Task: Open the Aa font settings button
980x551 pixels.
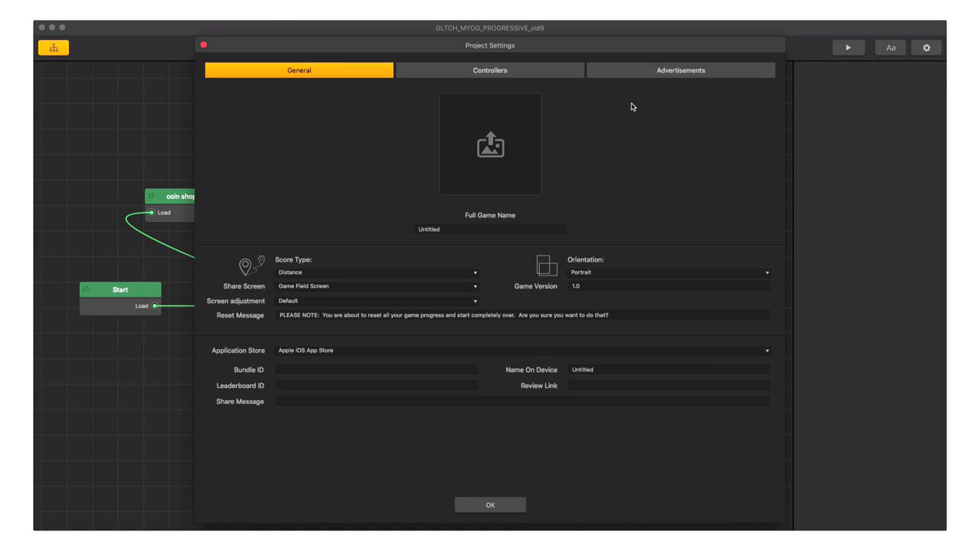Action: 890,48
